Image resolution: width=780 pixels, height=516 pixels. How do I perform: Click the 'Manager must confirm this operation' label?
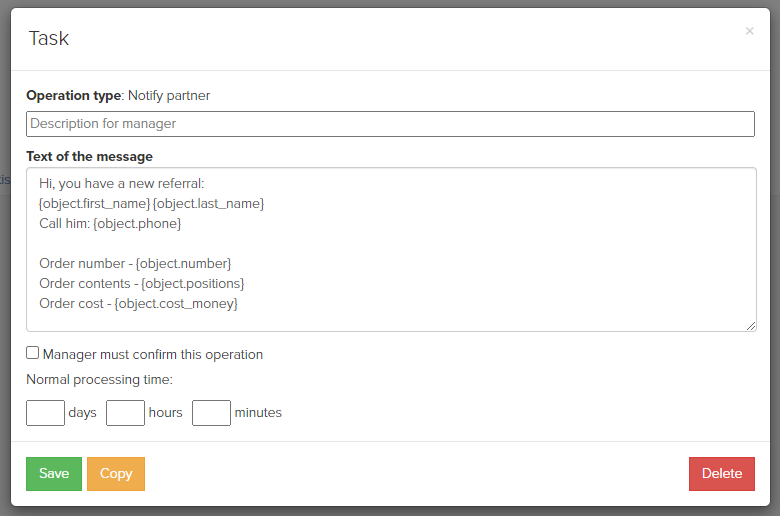coord(153,354)
